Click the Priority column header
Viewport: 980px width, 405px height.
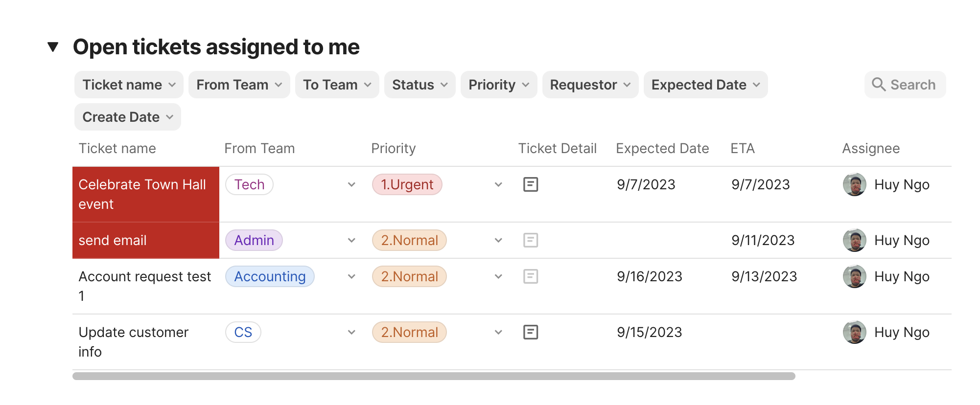[393, 148]
